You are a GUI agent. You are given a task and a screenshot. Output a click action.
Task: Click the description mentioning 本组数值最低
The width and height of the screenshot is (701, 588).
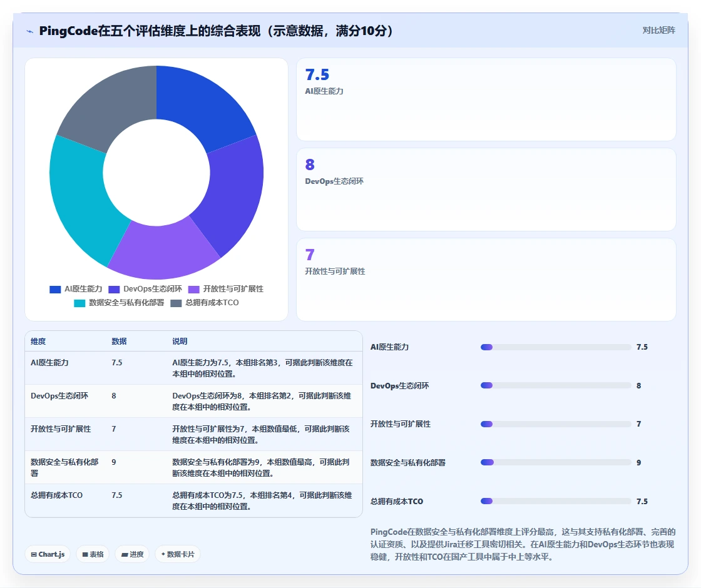tap(261, 434)
